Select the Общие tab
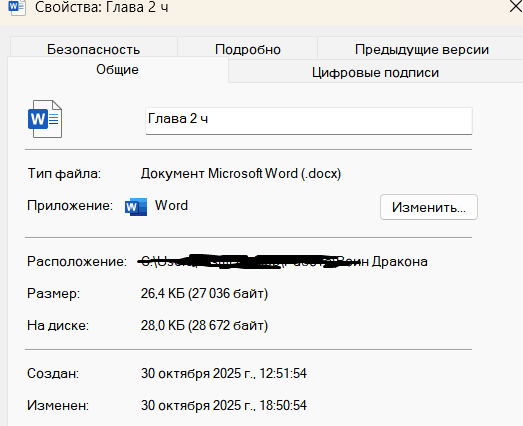 [117, 69]
